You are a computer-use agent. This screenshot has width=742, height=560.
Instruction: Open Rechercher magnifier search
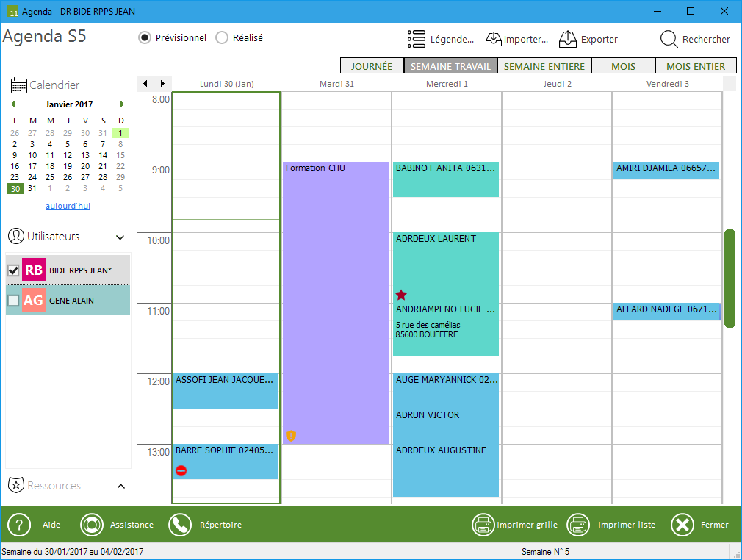(x=669, y=39)
